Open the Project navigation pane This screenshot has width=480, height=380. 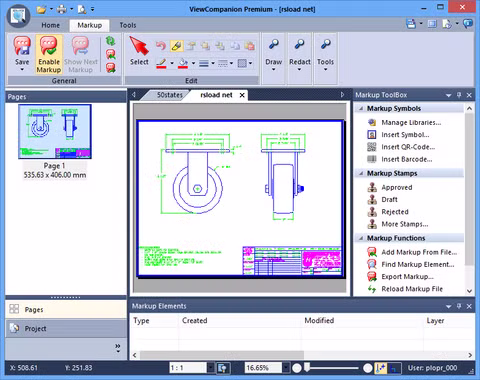[66, 328]
